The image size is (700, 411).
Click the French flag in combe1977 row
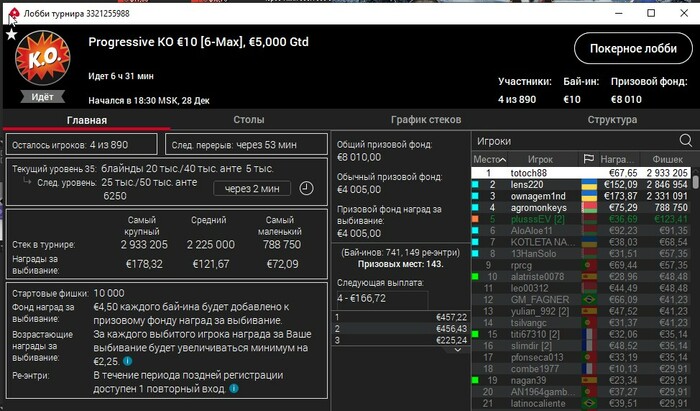point(589,369)
